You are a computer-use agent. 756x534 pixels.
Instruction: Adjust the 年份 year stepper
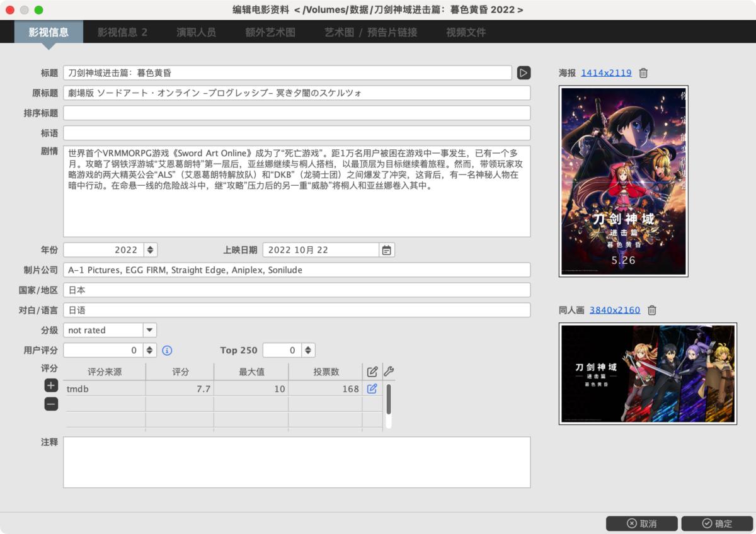coord(150,250)
